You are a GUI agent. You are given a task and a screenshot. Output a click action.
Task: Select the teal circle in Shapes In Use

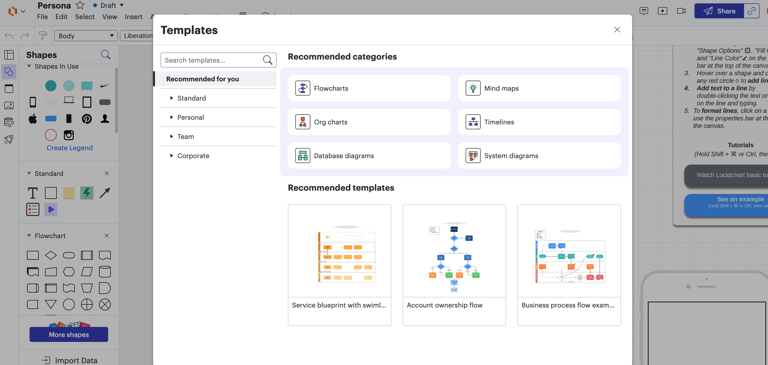coord(51,86)
